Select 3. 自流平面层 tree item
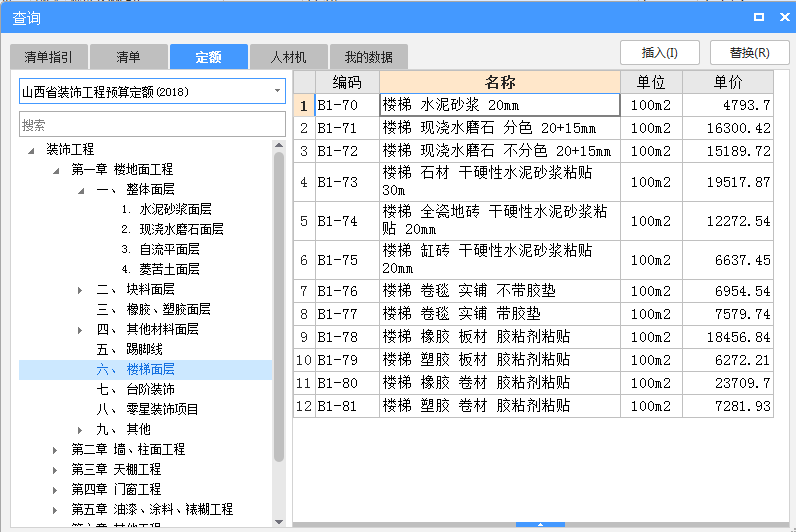796x532 pixels. coord(160,249)
